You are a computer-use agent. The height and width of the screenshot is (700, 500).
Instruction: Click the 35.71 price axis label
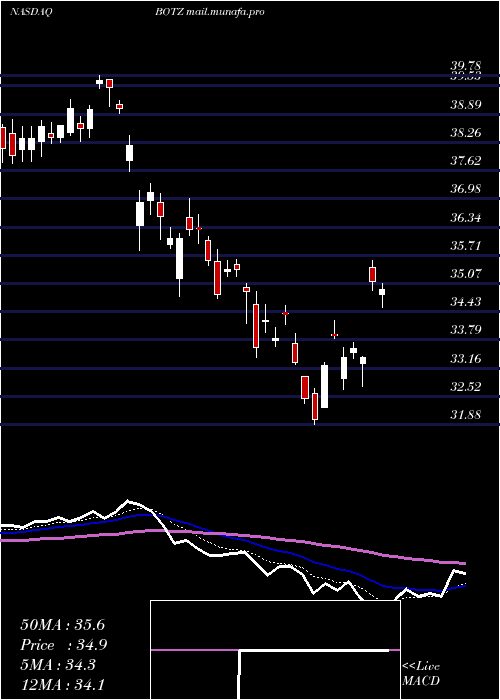click(x=466, y=246)
